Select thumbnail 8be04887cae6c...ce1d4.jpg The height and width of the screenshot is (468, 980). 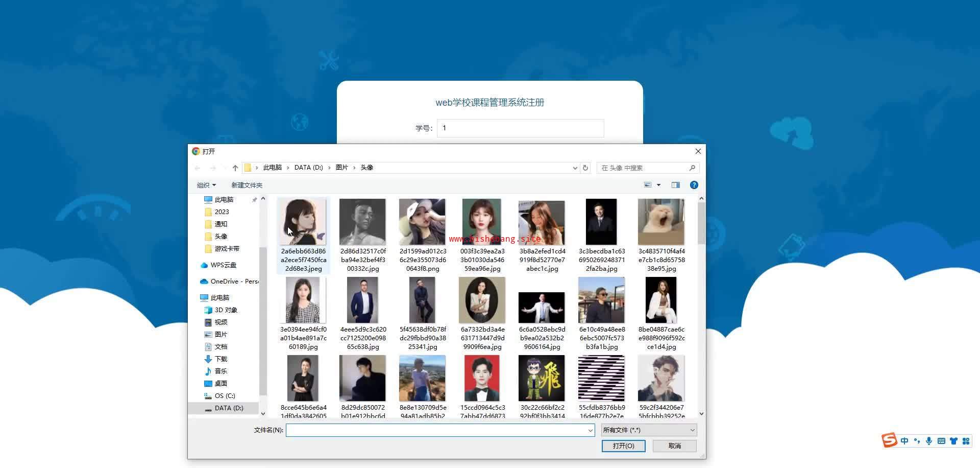tap(661, 300)
